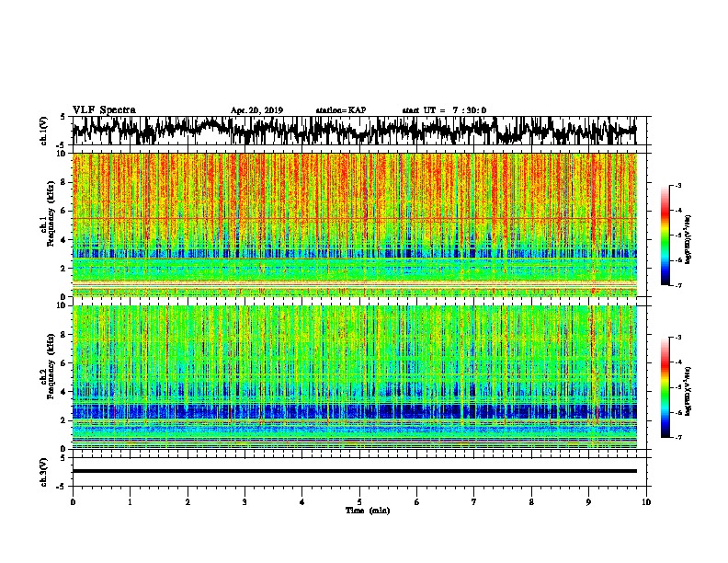Image resolution: width=728 pixels, height=563 pixels.
Task: Click the "-7" label on ch.2 color scale
Action: (677, 437)
